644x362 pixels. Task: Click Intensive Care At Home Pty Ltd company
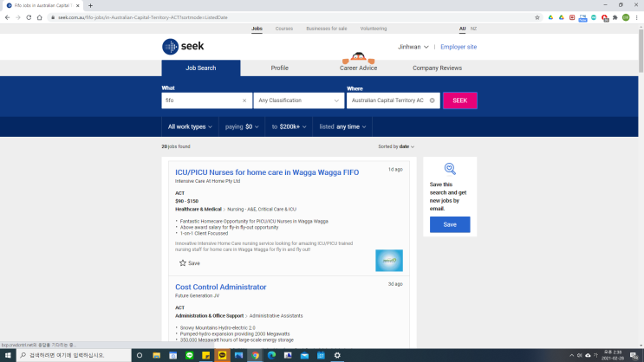[x=207, y=181]
